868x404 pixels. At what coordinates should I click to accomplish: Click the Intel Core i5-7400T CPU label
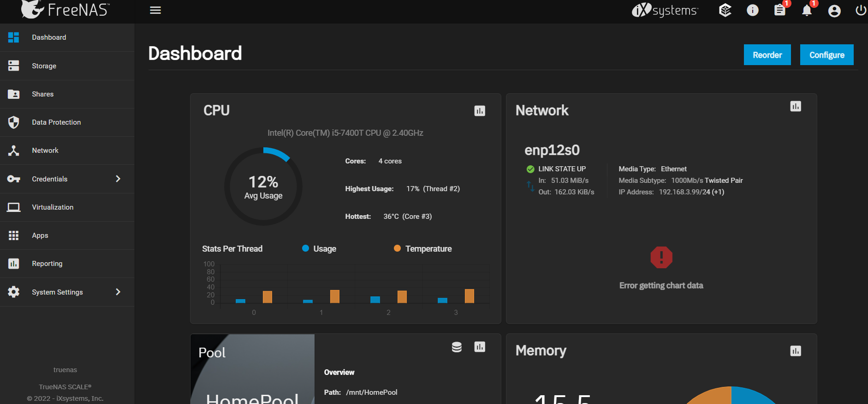click(x=345, y=133)
